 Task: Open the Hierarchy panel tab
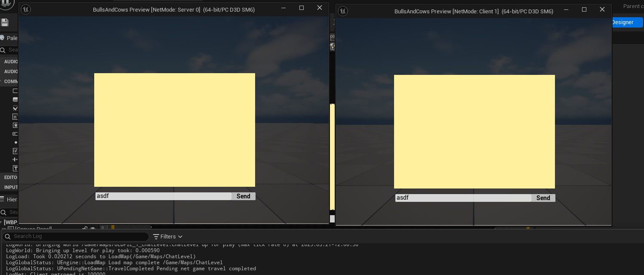point(9,199)
